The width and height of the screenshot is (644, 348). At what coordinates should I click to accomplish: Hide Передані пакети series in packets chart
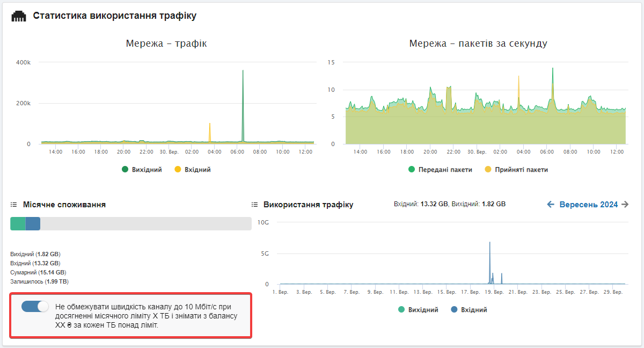[441, 170]
